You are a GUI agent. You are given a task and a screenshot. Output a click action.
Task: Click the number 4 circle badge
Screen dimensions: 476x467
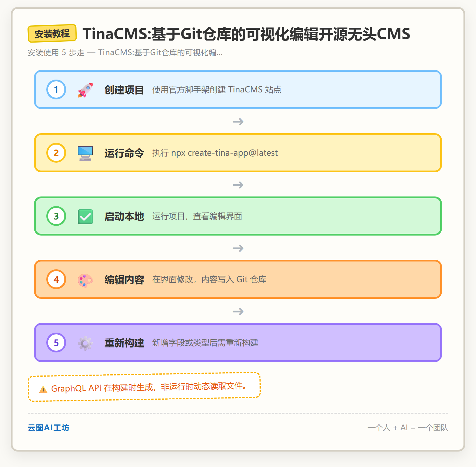click(x=56, y=279)
